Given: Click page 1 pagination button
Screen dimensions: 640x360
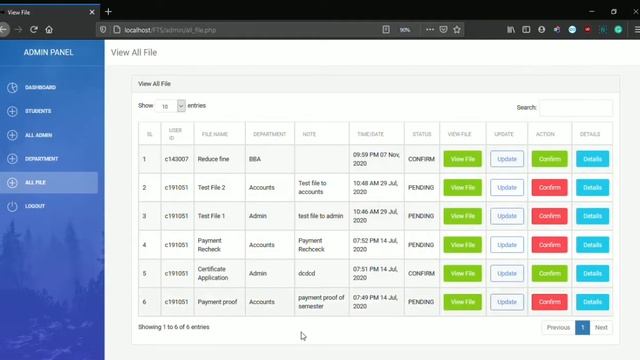Looking at the screenshot, I should [x=582, y=327].
